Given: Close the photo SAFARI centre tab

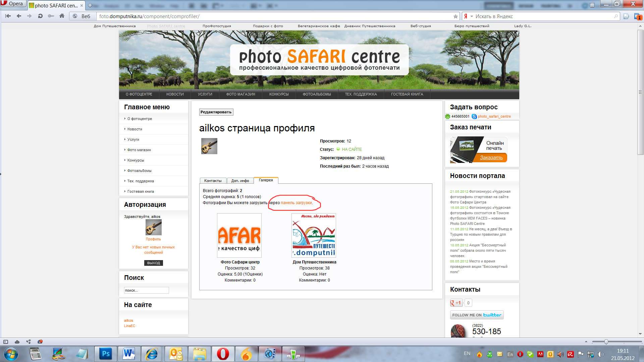Looking at the screenshot, I should (x=81, y=5).
